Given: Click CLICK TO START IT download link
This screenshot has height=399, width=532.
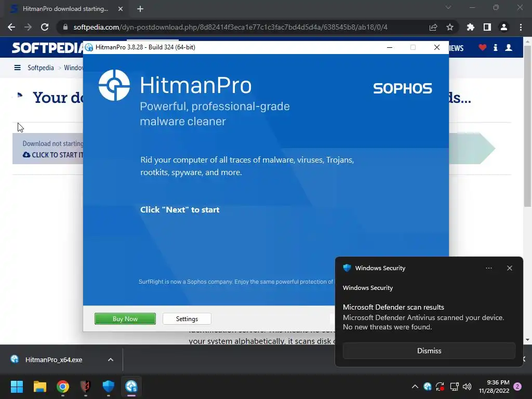Looking at the screenshot, I should [53, 155].
